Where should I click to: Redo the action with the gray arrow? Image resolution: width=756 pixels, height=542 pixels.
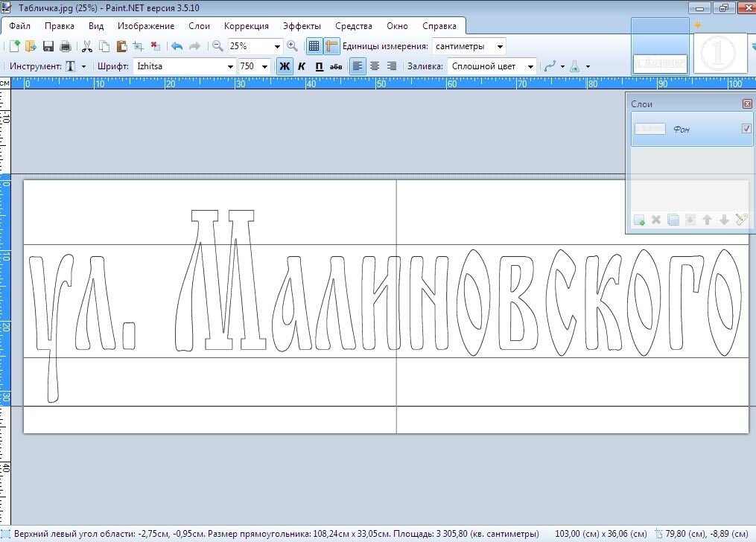click(x=194, y=46)
